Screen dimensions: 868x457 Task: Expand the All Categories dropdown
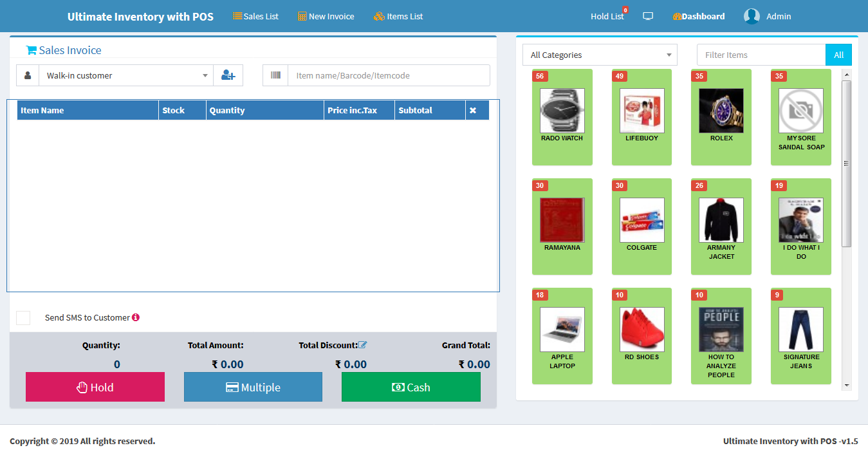tap(599, 55)
